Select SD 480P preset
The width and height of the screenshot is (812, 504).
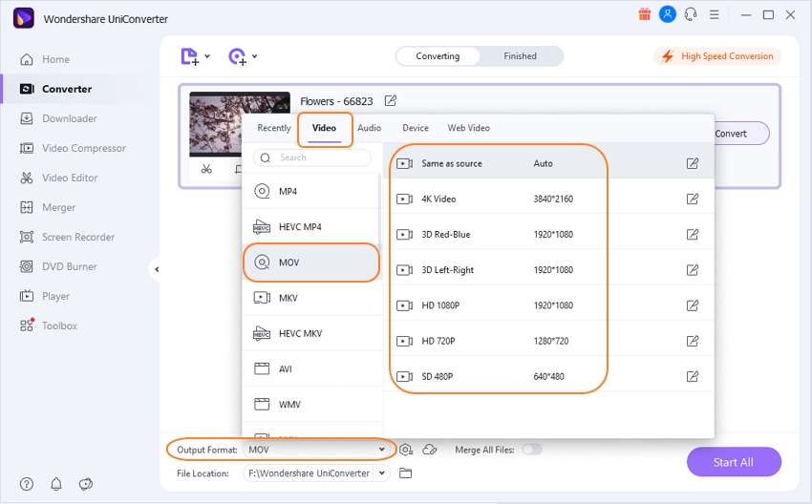pyautogui.click(x=549, y=376)
